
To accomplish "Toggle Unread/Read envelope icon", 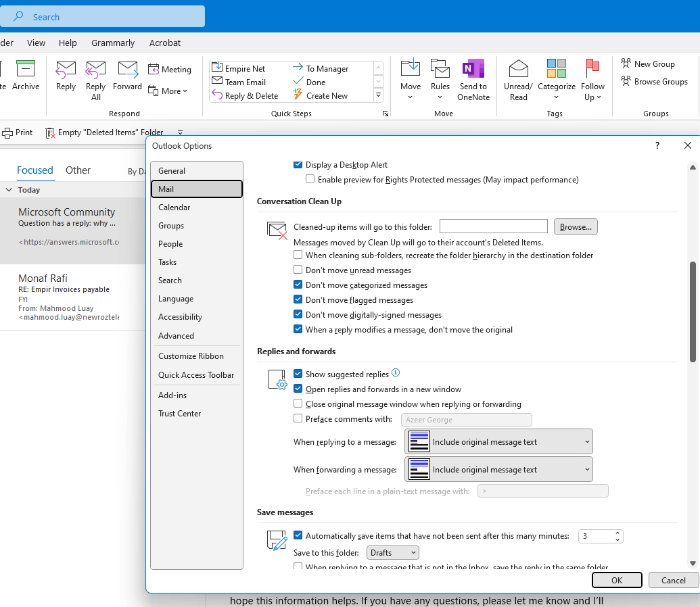I will click(x=518, y=68).
